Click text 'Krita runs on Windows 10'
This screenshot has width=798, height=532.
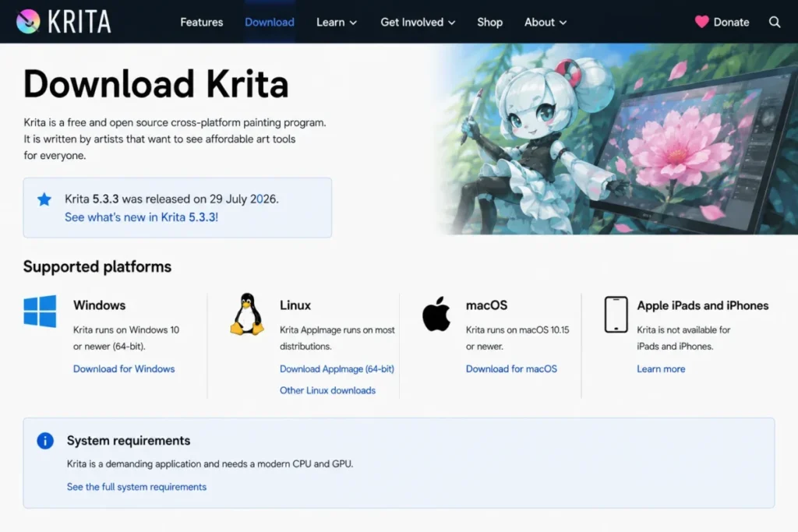pos(126,329)
